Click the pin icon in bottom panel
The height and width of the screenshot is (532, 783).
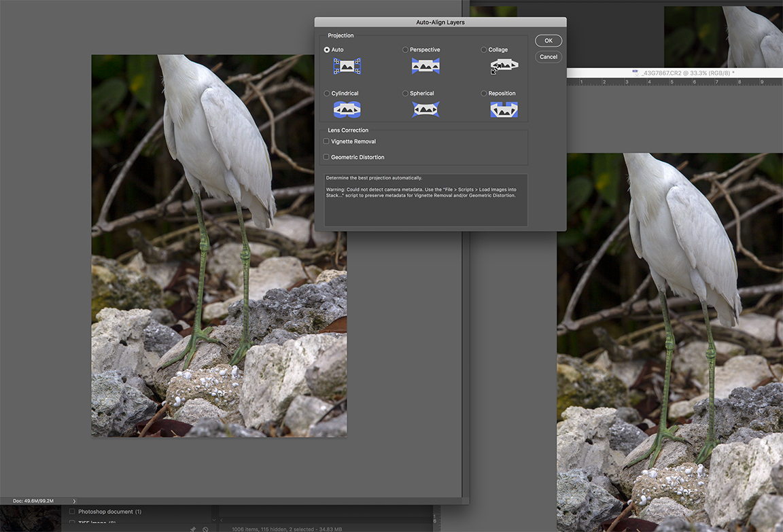point(193,529)
